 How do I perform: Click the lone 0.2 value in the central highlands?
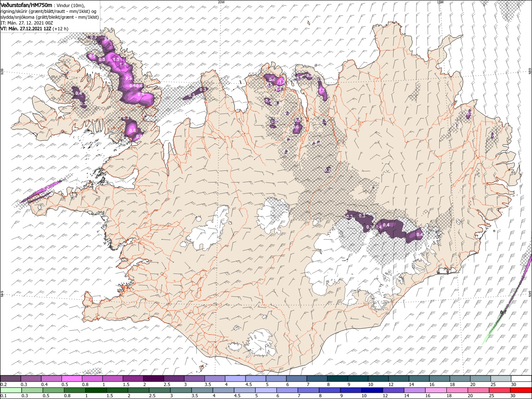[x=328, y=170]
